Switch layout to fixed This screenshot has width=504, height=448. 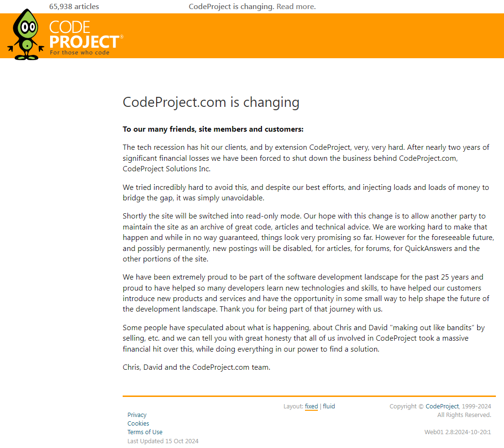point(311,406)
